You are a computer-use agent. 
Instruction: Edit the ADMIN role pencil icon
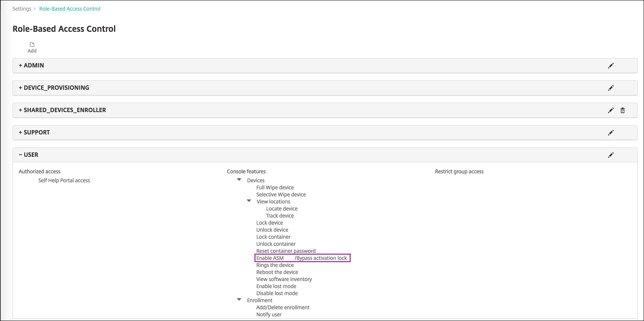[x=611, y=66]
